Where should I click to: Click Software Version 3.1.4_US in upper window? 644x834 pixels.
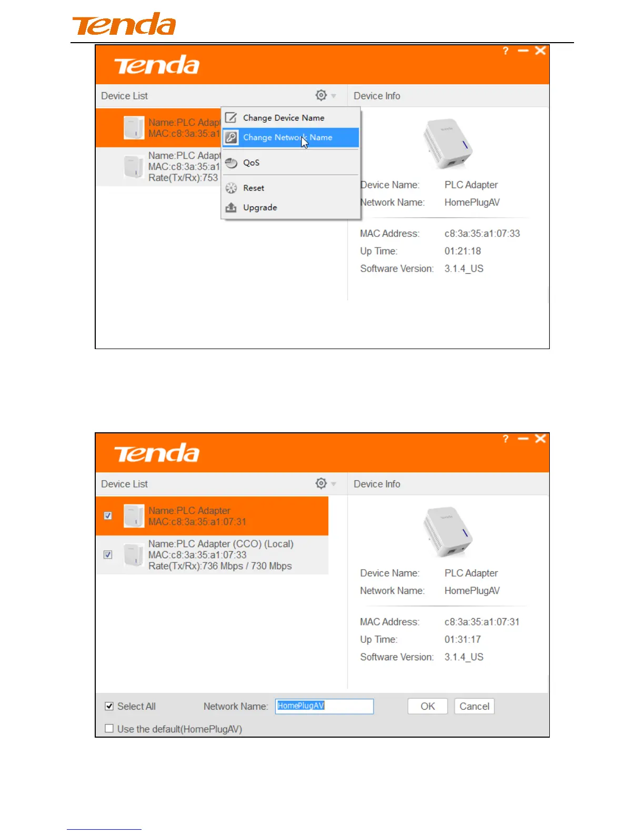(464, 269)
